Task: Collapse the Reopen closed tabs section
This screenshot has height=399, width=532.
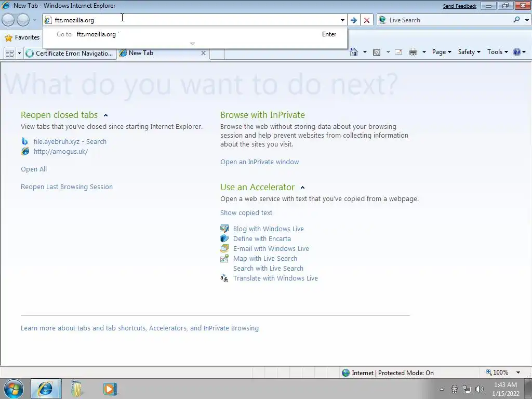Action: pyautogui.click(x=105, y=115)
